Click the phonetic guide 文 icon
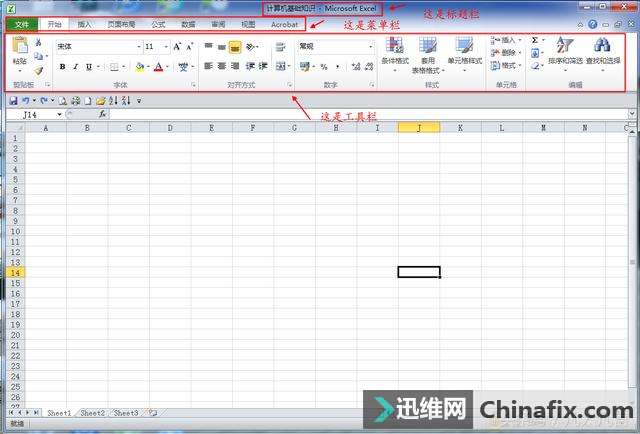Image resolution: width=640 pixels, height=434 pixels. coord(183,67)
